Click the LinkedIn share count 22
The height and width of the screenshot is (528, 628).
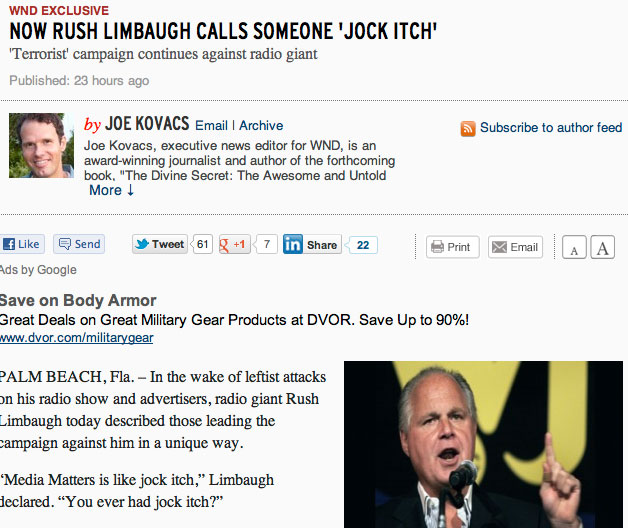pyautogui.click(x=362, y=245)
